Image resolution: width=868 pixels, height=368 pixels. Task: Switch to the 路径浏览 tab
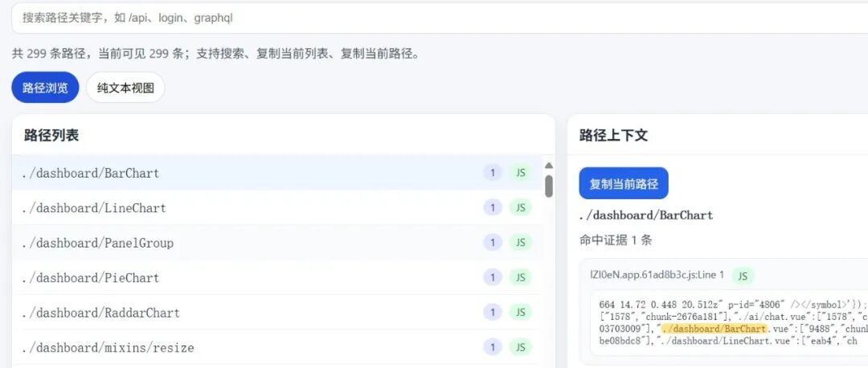[45, 88]
